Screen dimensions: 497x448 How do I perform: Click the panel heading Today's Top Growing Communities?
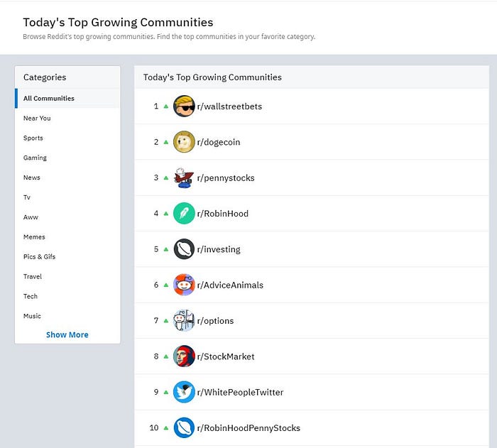coord(212,77)
